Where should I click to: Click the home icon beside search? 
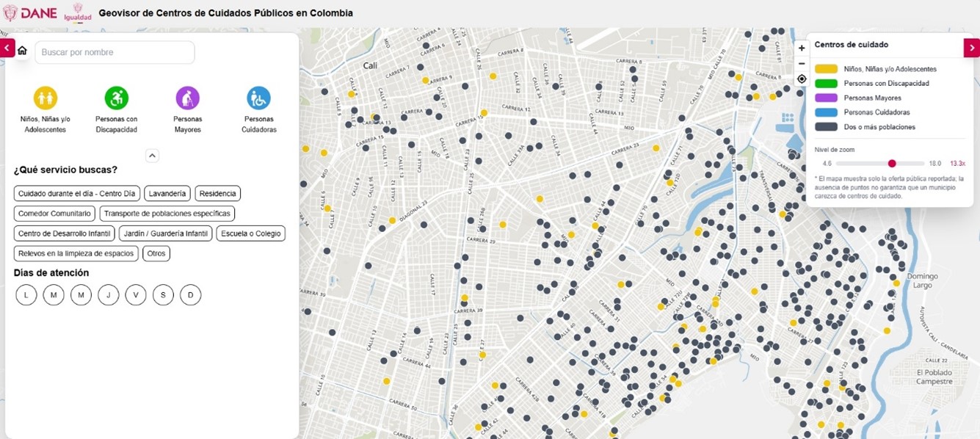(x=22, y=51)
